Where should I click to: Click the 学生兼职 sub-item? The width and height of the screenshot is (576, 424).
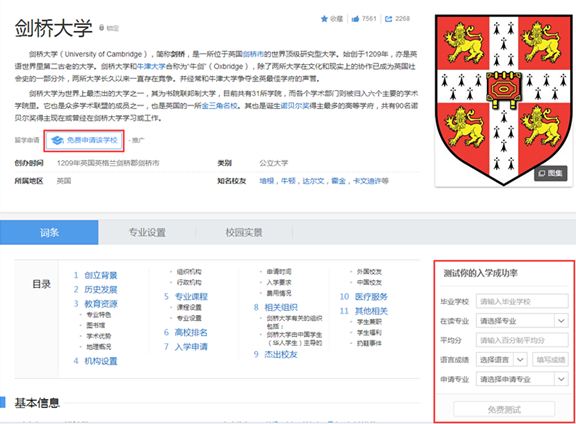[x=369, y=322]
